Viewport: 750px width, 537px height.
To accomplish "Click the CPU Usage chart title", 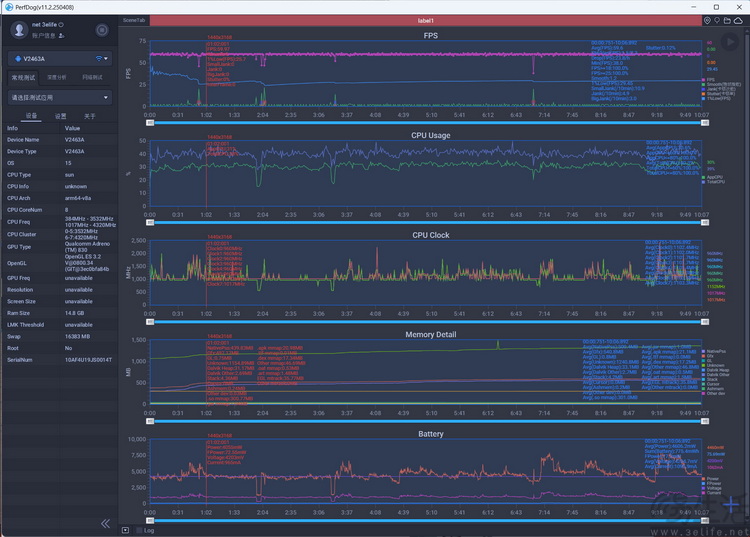I will (430, 135).
